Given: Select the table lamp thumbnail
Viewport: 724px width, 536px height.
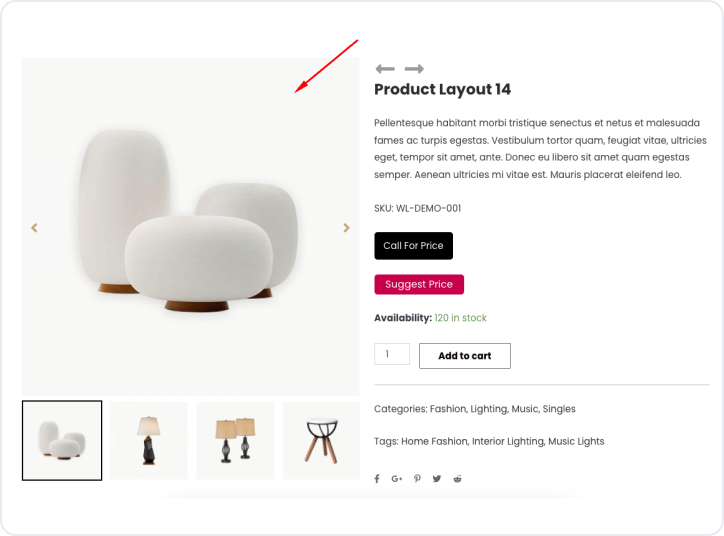Looking at the screenshot, I should click(149, 440).
